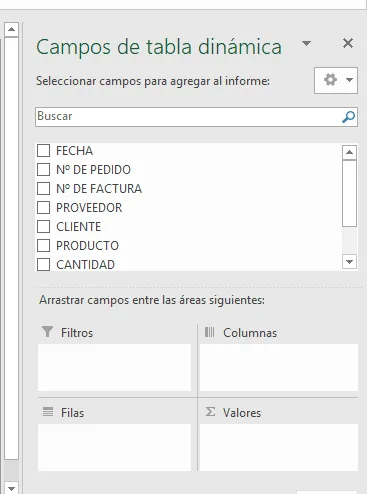Open the task pane options dropdown arrow

coord(306,43)
